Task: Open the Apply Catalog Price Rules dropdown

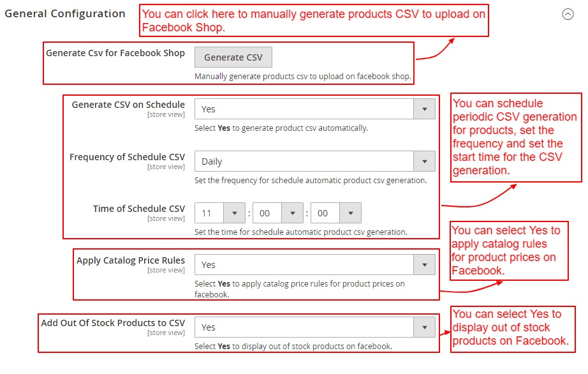Action: point(305,265)
